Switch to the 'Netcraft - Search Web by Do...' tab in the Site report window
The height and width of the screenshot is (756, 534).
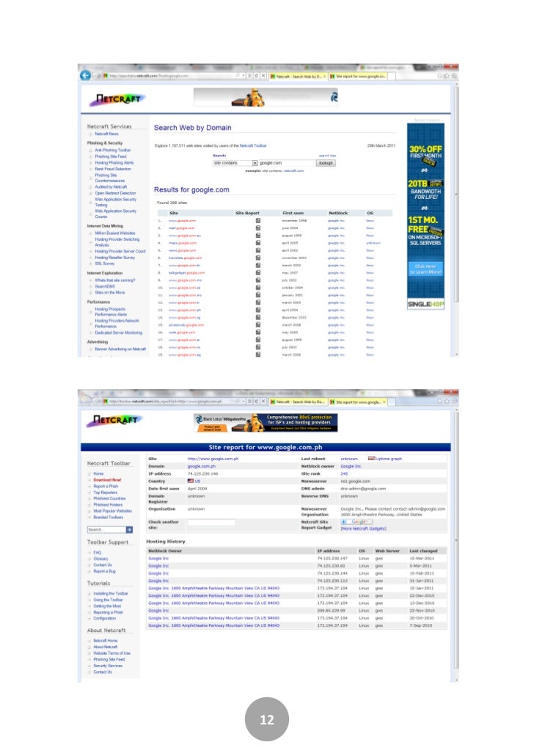point(298,401)
